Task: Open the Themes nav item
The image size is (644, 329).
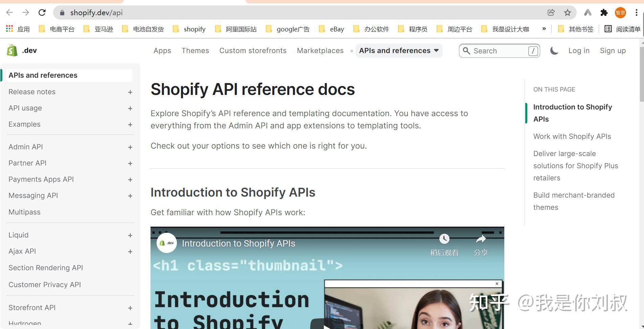Action: [195, 51]
